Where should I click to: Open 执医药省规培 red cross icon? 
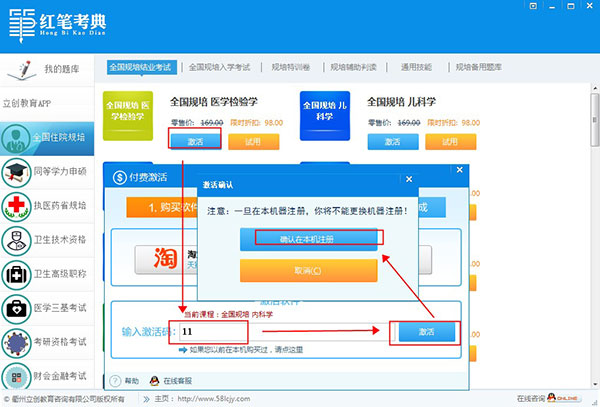[x=16, y=207]
